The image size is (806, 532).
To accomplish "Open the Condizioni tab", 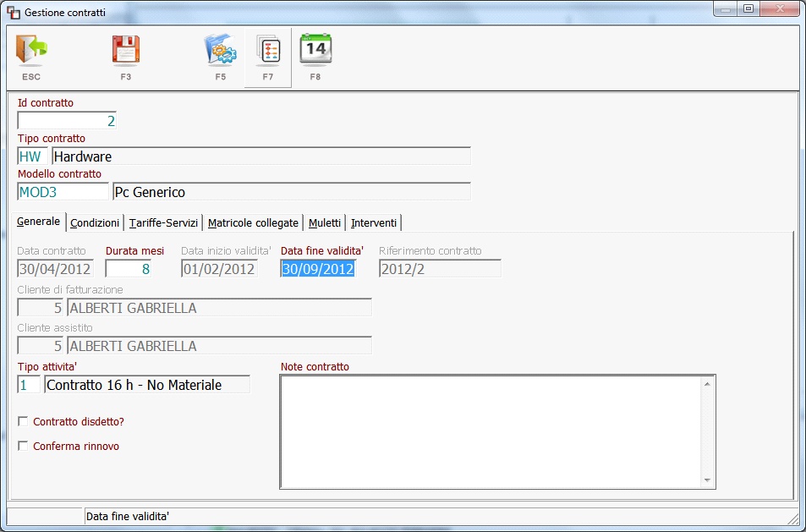I will point(95,222).
